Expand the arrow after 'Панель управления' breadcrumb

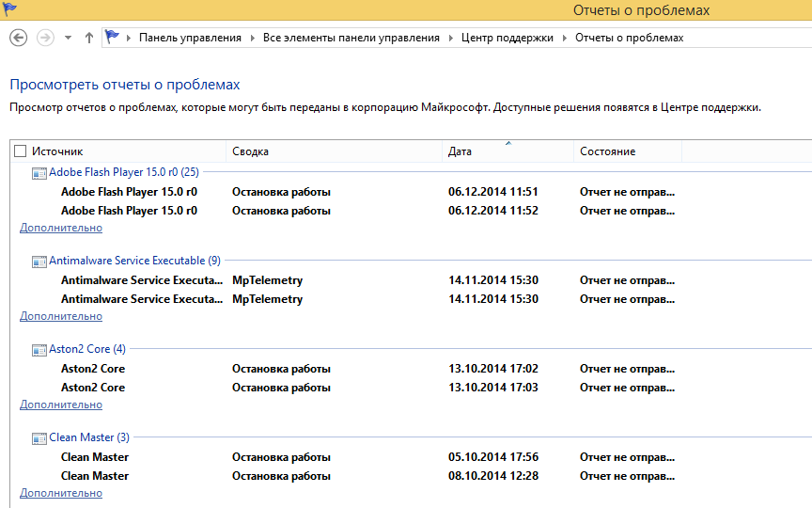click(x=252, y=38)
